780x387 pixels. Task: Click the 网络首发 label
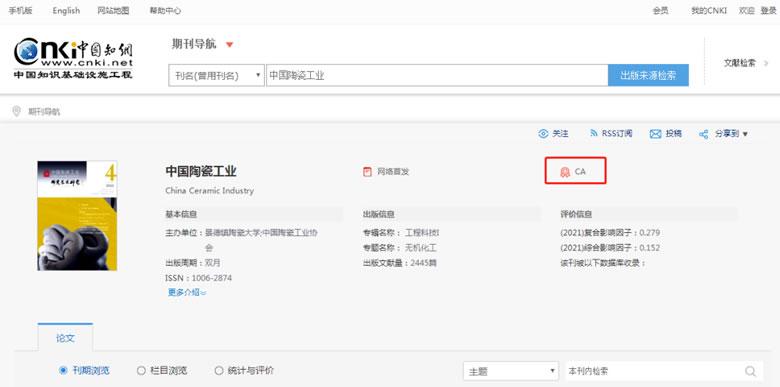393,172
